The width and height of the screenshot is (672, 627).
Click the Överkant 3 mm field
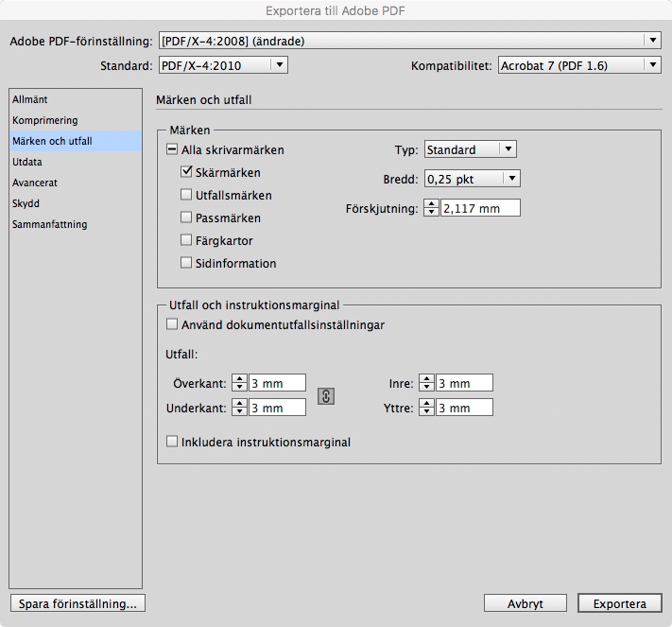coord(277,383)
